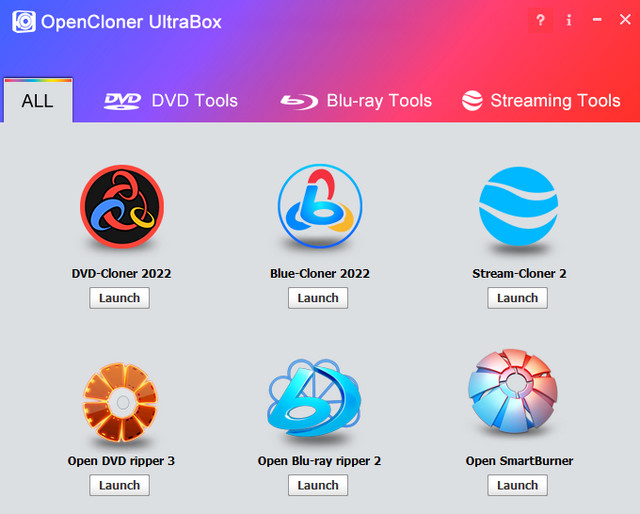Image resolution: width=640 pixels, height=514 pixels.
Task: Show the Streaming Tools tab
Action: [541, 101]
